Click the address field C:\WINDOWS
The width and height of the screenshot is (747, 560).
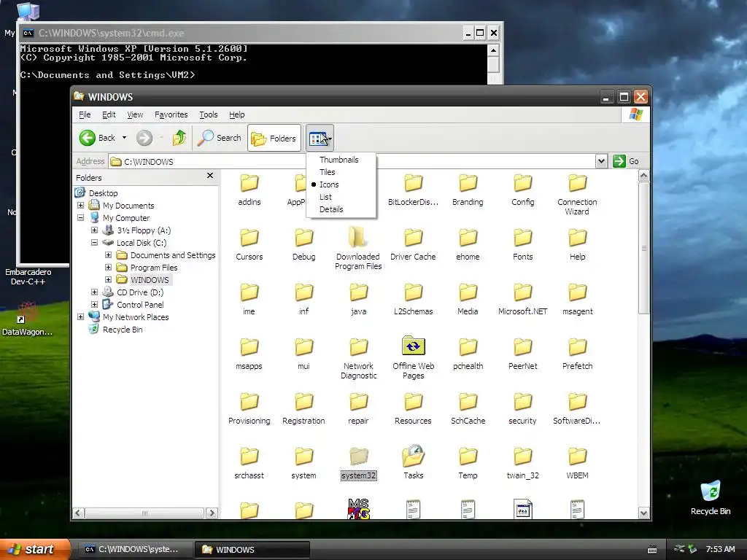click(352, 161)
